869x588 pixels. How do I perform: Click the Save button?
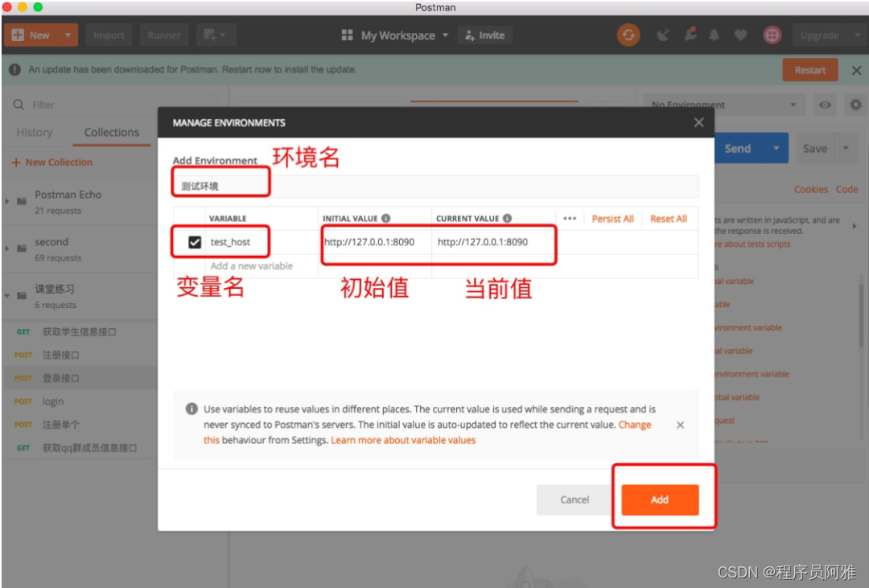pyautogui.click(x=814, y=149)
